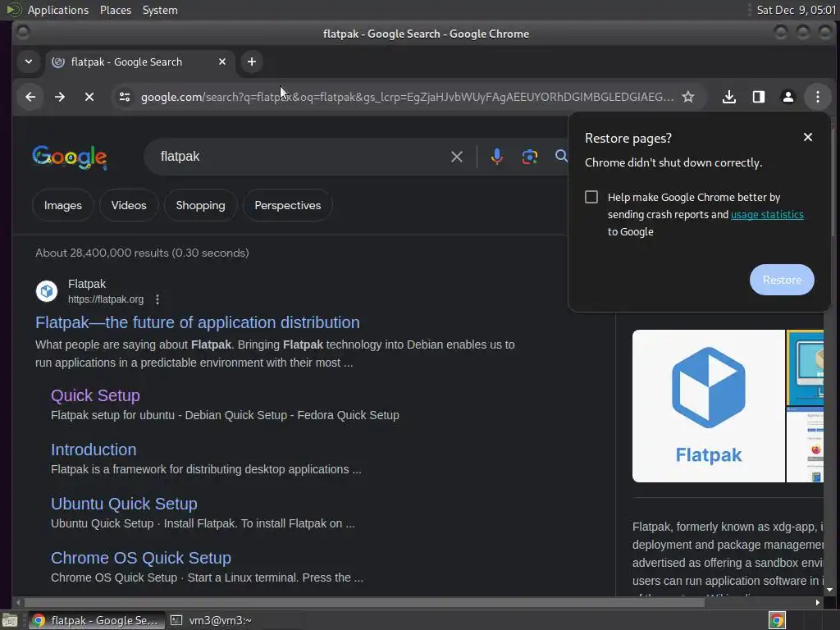The image size is (840, 630).
Task: Open the Chrome OS Quick Setup link
Action: [x=141, y=558]
